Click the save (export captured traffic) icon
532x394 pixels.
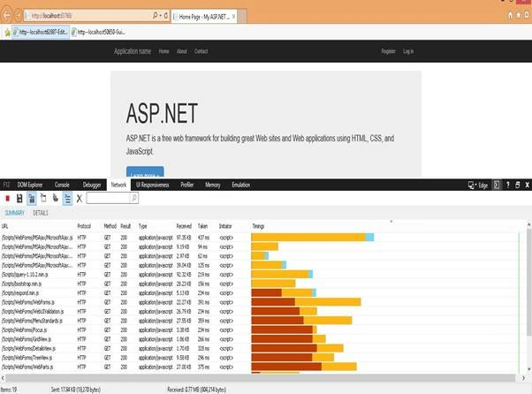[x=19, y=199]
